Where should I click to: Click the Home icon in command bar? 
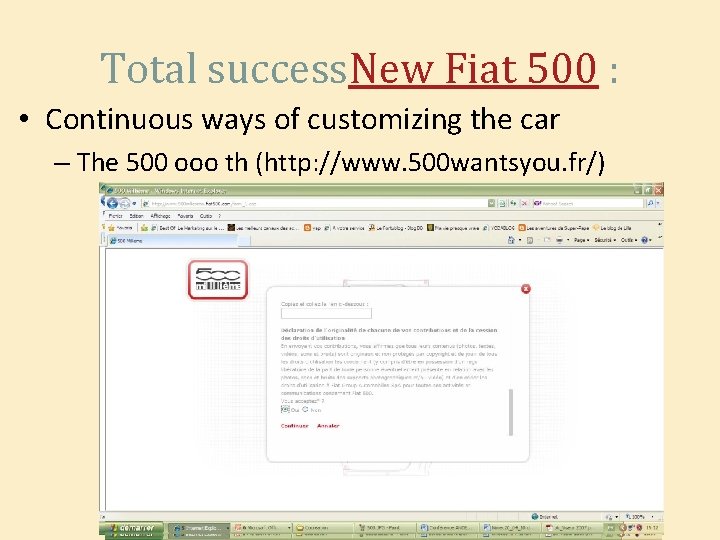[511, 240]
